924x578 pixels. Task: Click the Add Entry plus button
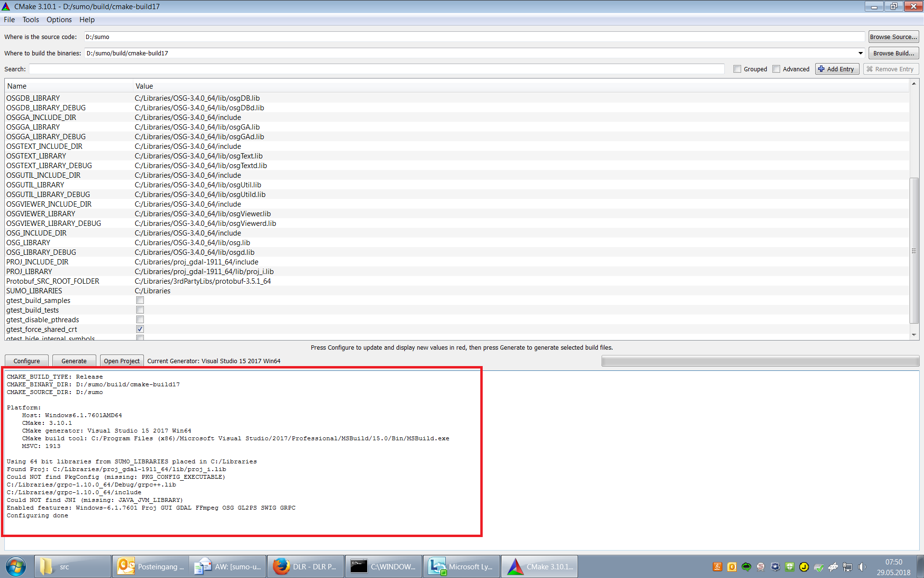click(837, 69)
